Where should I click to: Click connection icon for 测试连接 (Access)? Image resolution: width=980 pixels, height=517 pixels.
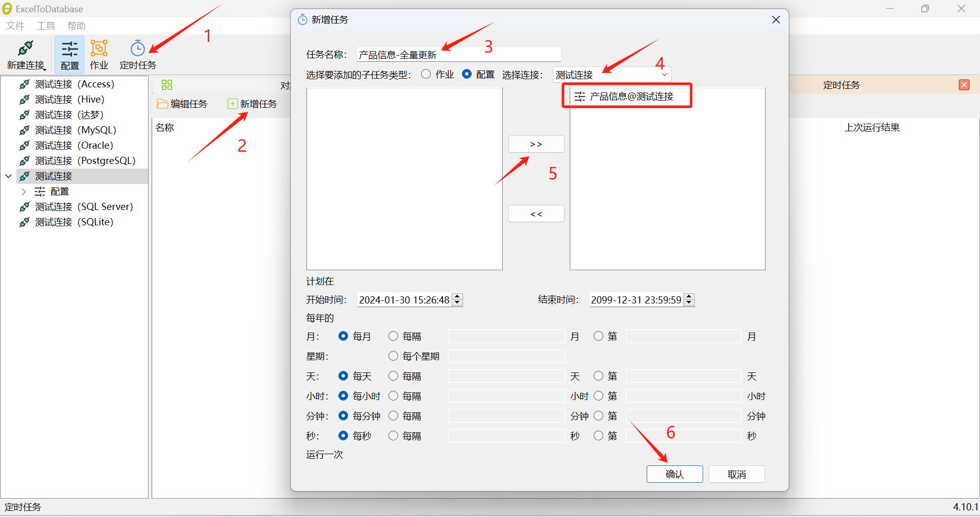tap(24, 84)
